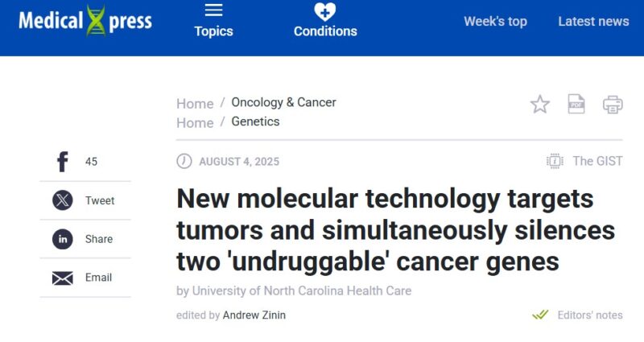644x342 pixels.
Task: Open the Oncology & Cancer breadcrumb
Action: [284, 102]
